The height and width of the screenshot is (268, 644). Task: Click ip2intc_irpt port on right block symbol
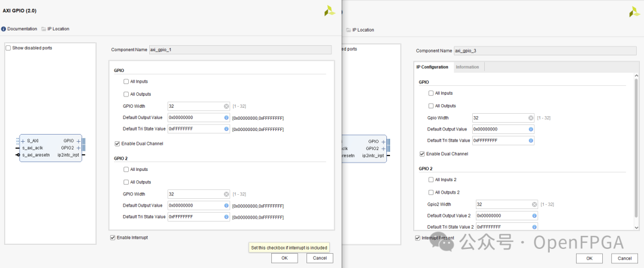(373, 155)
